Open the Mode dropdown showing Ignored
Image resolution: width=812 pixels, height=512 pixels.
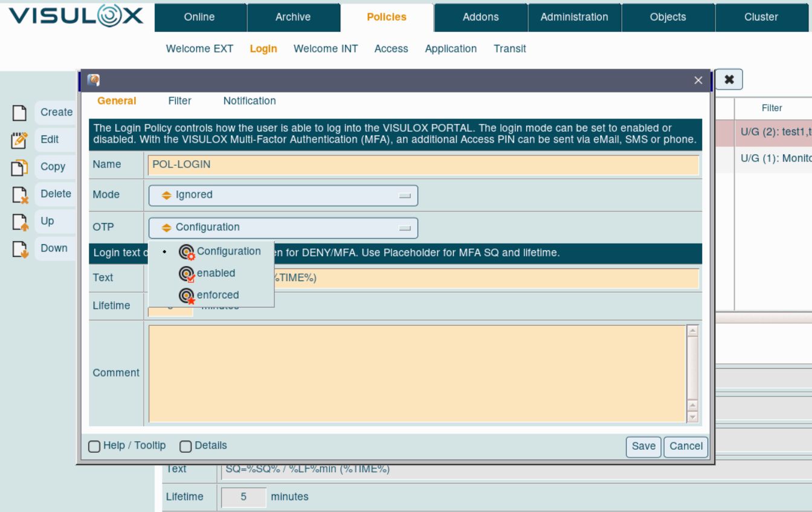(283, 195)
